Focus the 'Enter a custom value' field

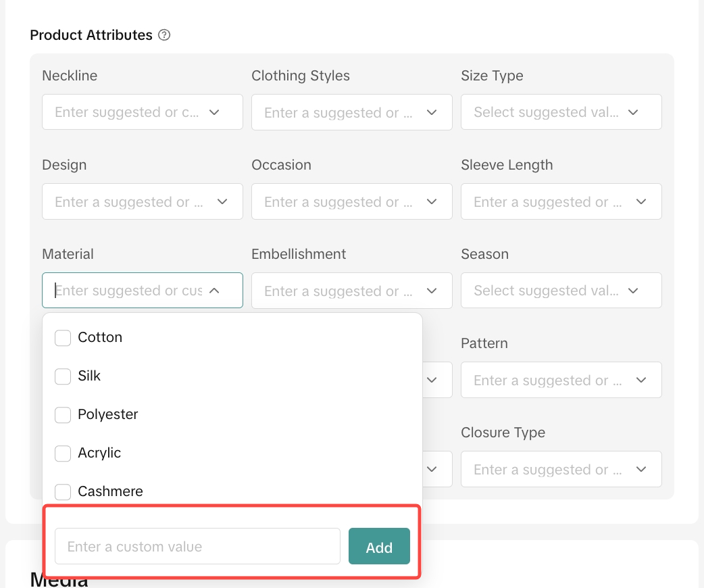197,547
